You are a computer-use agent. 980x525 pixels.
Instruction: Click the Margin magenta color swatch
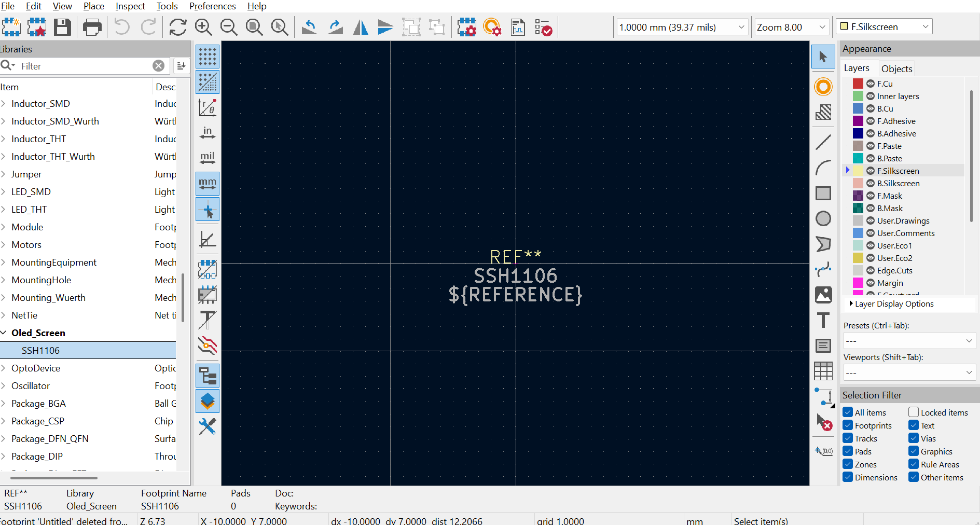coord(858,283)
